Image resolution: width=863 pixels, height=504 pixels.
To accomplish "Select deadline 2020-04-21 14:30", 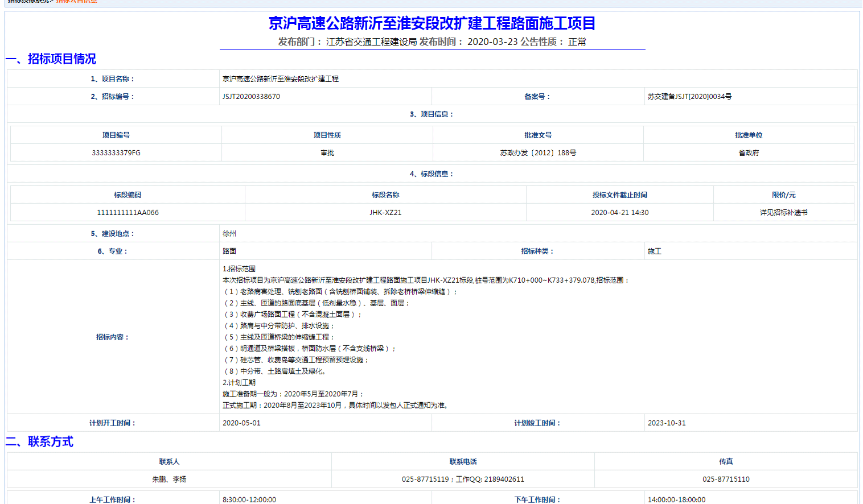I will point(620,213).
